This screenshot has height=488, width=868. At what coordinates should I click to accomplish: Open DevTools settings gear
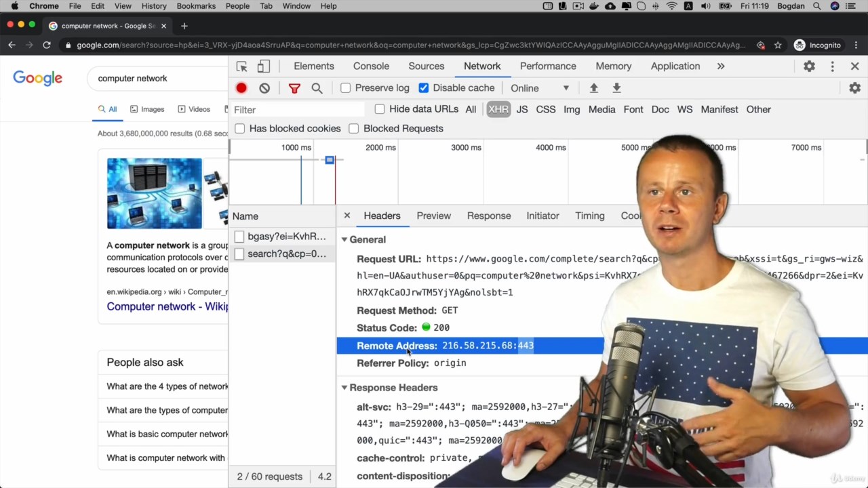point(809,66)
